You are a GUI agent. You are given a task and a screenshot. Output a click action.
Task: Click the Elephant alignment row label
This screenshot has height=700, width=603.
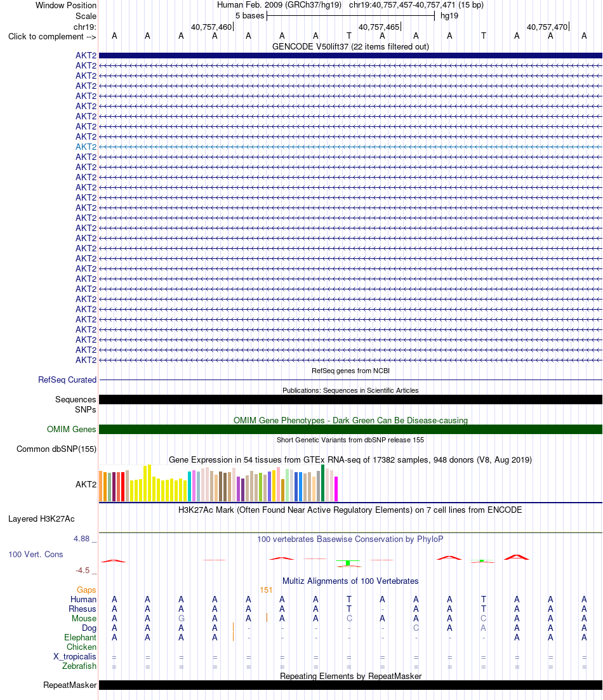click(x=80, y=638)
